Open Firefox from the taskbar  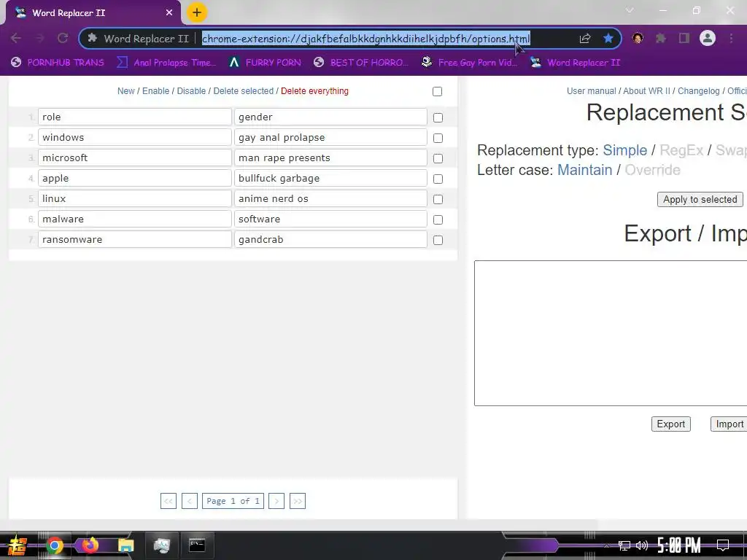pos(90,544)
